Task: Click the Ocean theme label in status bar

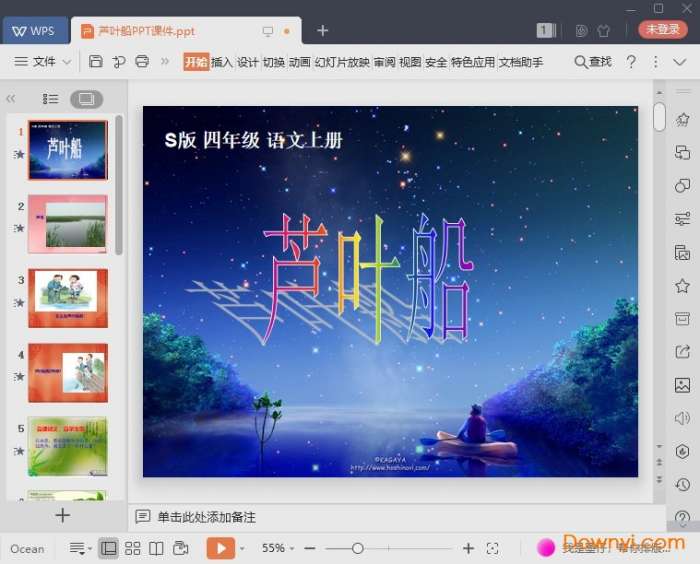Action: point(27,549)
